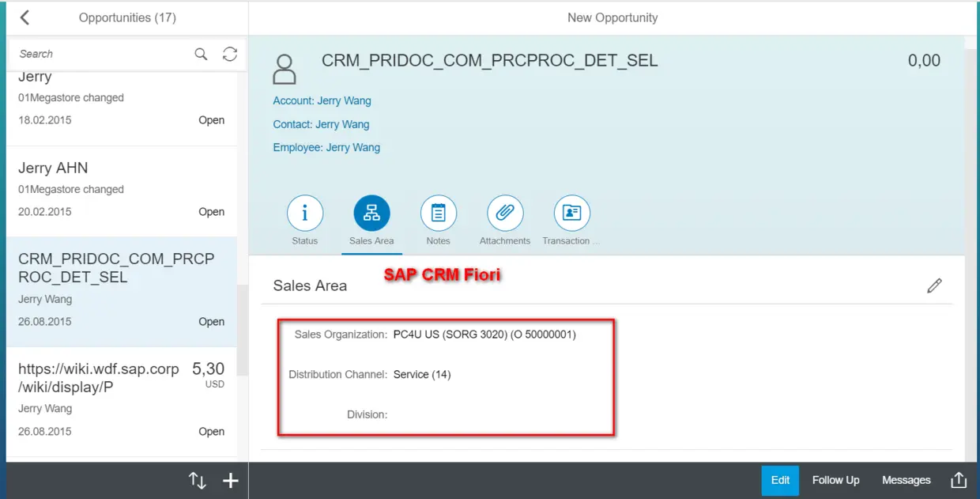Click Distribution Channel value Service (14)
The height and width of the screenshot is (499, 980).
(x=422, y=375)
